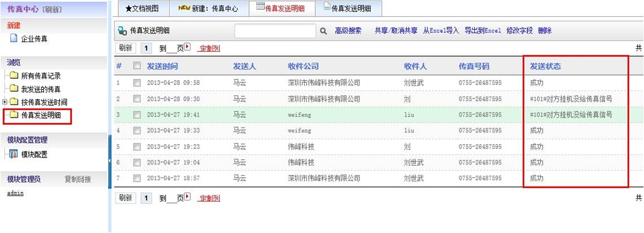Select the active red 传真发送明细 tab
This screenshot has height=233, width=644.
click(x=283, y=8)
